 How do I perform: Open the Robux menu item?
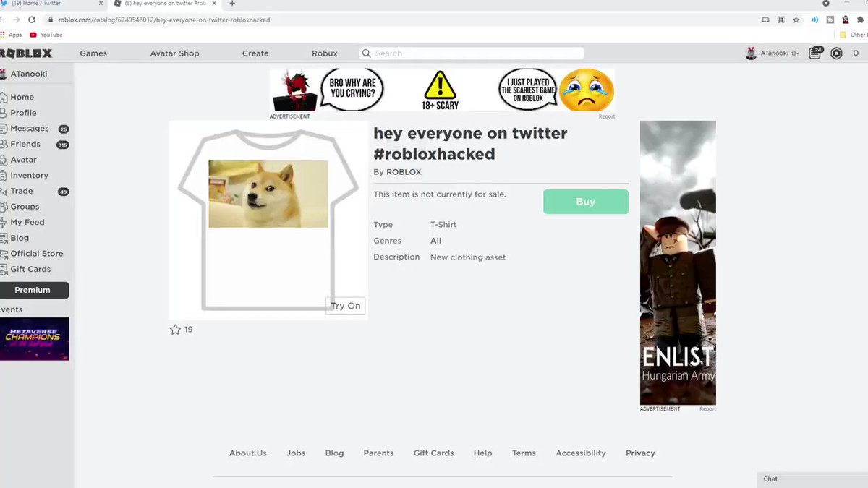click(325, 53)
